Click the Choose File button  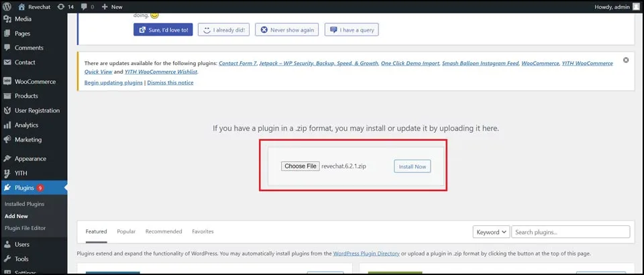(300, 166)
